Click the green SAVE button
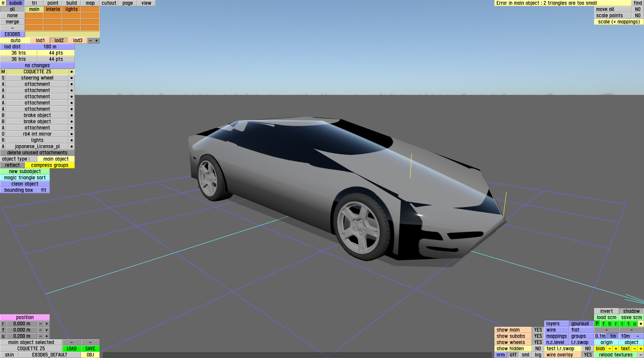The width and height of the screenshot is (644, 358). (90, 349)
